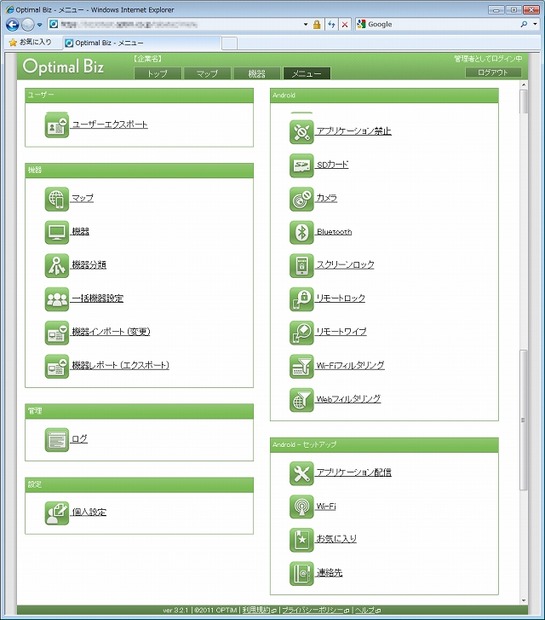The image size is (545, 620).
Task: Open the Web filtering icon
Action: [x=301, y=400]
